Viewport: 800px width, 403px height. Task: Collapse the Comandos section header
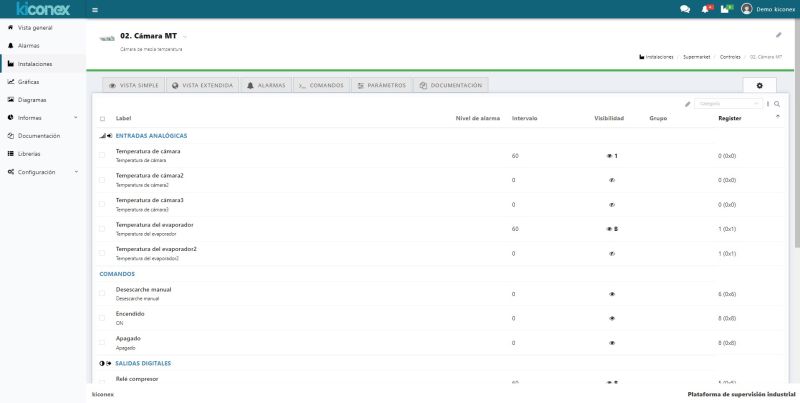117,274
